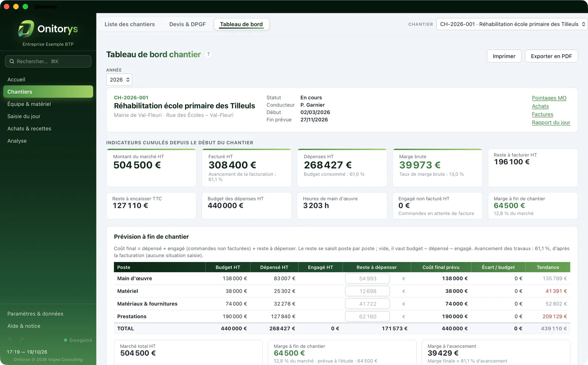The image size is (588, 365).
Task: Open the Pointages MO link
Action: click(x=549, y=98)
